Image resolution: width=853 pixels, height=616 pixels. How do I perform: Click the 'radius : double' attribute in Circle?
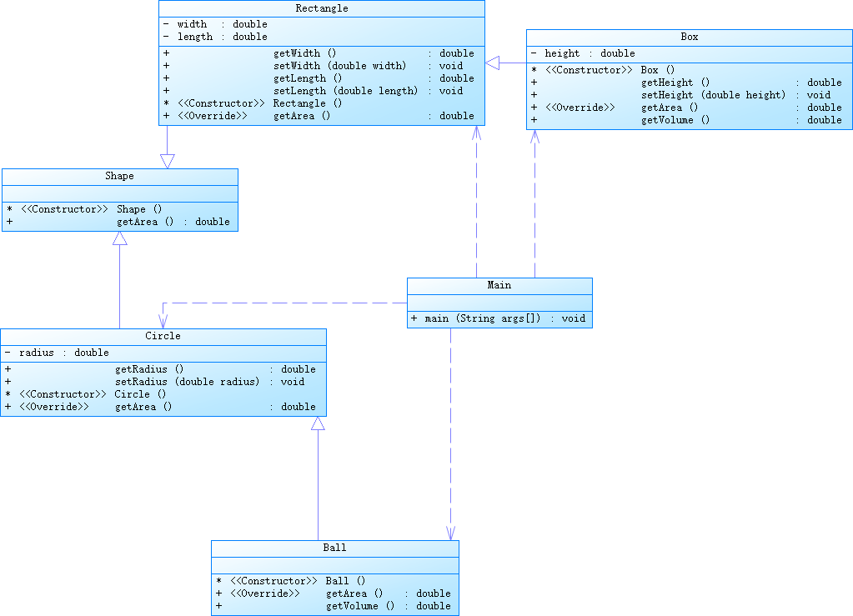click(x=58, y=353)
